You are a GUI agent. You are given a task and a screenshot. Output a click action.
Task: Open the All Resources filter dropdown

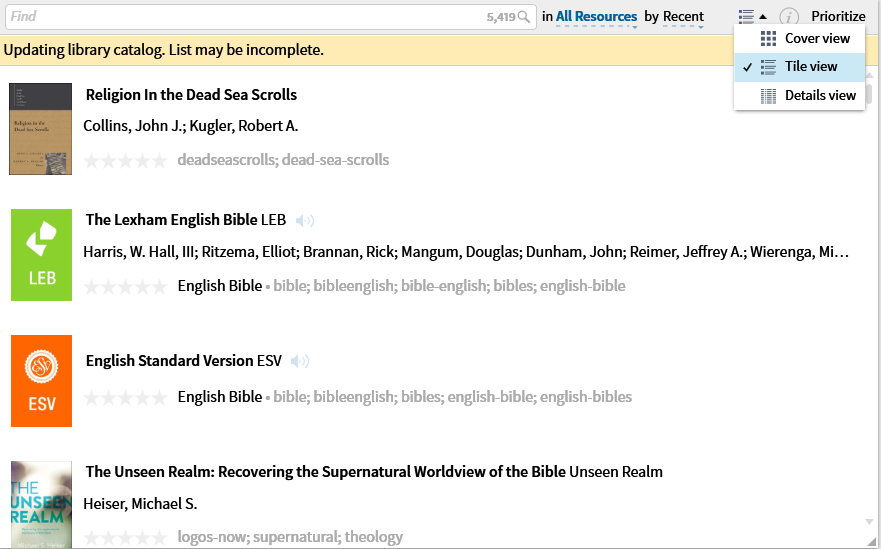click(x=596, y=17)
